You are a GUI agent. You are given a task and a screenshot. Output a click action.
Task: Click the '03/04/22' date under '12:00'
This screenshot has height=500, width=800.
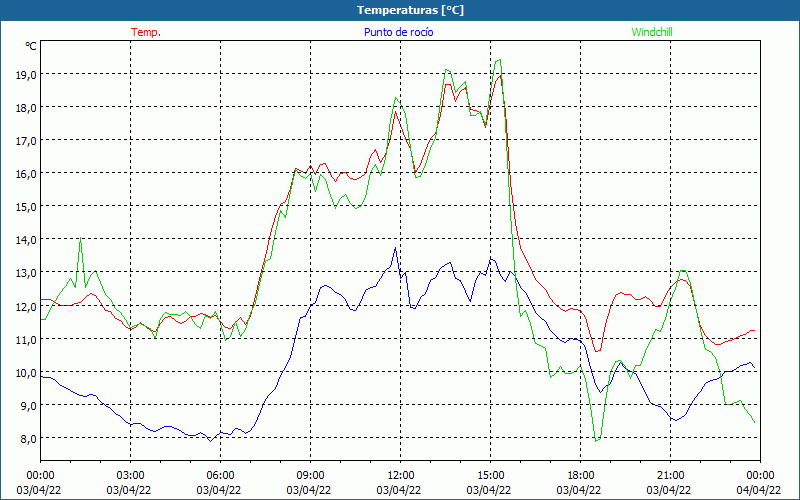pos(398,490)
